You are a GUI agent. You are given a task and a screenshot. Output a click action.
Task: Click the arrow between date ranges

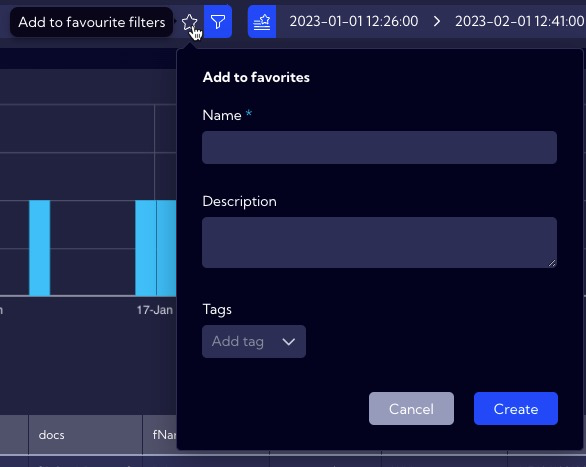pos(437,21)
